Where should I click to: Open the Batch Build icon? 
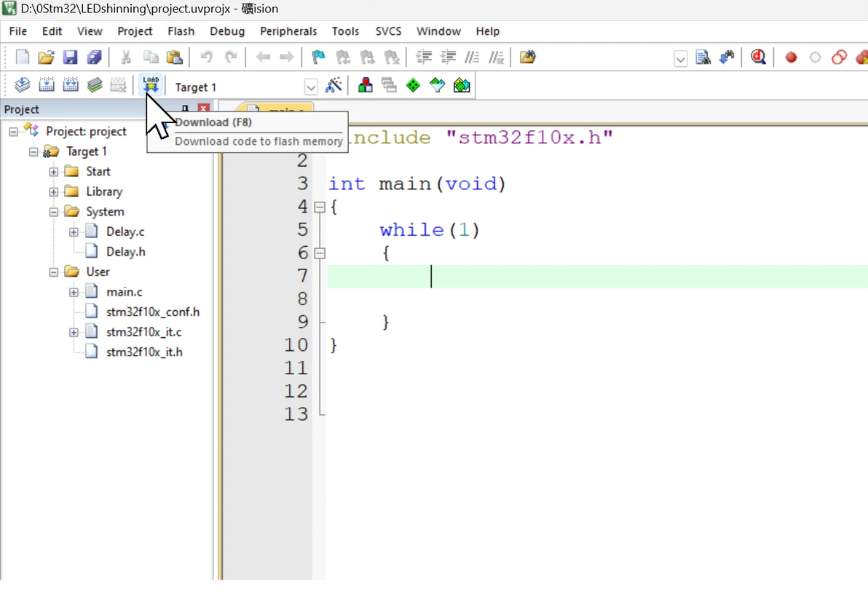95,84
